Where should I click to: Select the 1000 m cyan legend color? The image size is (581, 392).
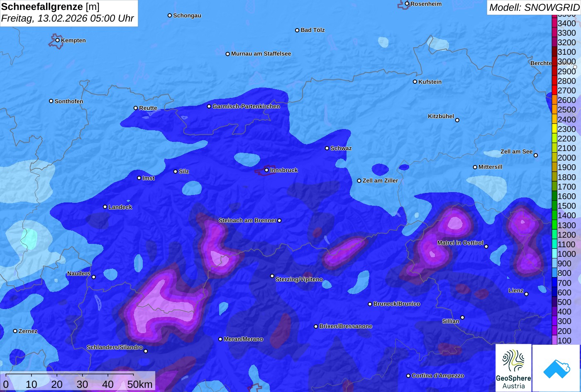click(x=554, y=253)
